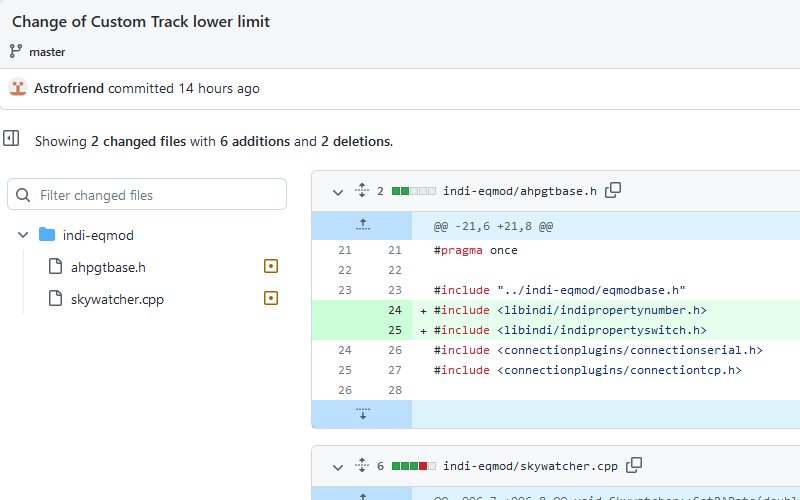This screenshot has height=500, width=800.
Task: Collapse the indi-eqmod folder
Action: point(23,235)
